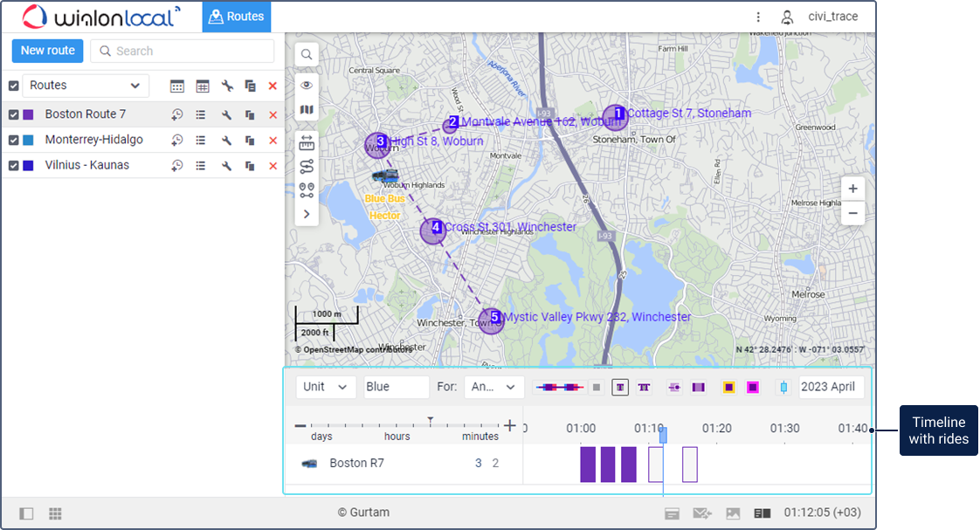Toggle visible layers eye icon on map

click(307, 86)
